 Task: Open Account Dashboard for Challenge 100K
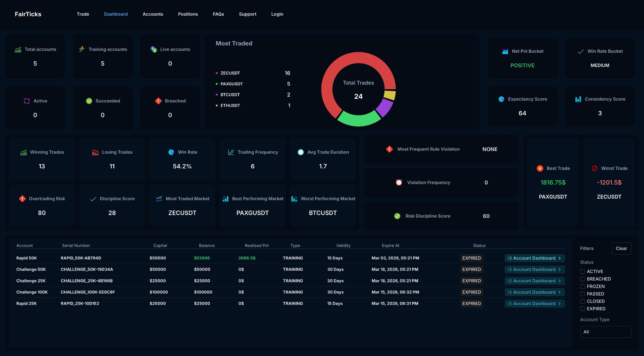point(534,292)
